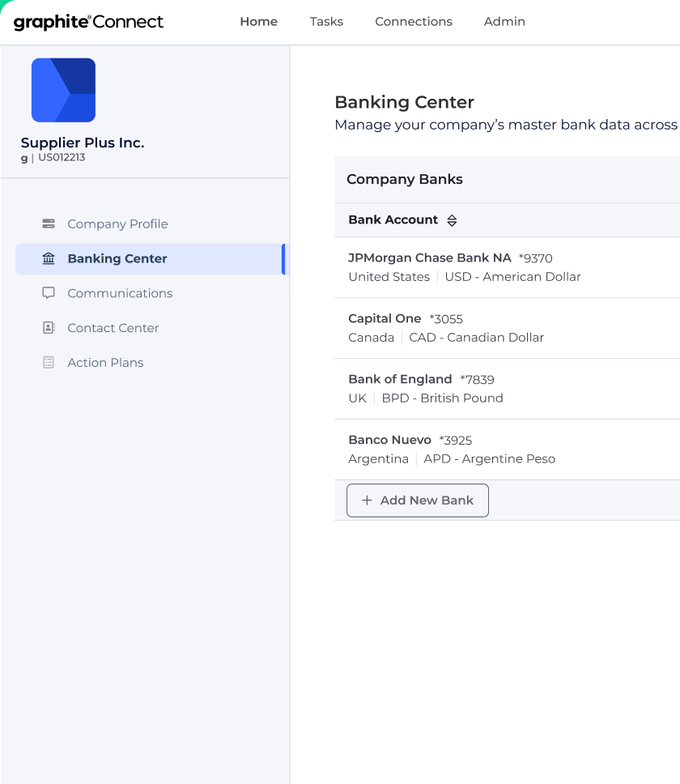
Task: Click the Argentina country label
Action: tap(378, 459)
